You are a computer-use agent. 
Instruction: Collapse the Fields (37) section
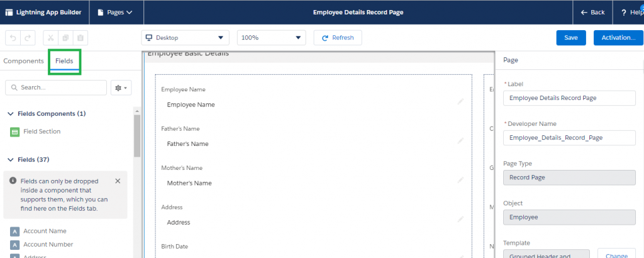tap(10, 159)
